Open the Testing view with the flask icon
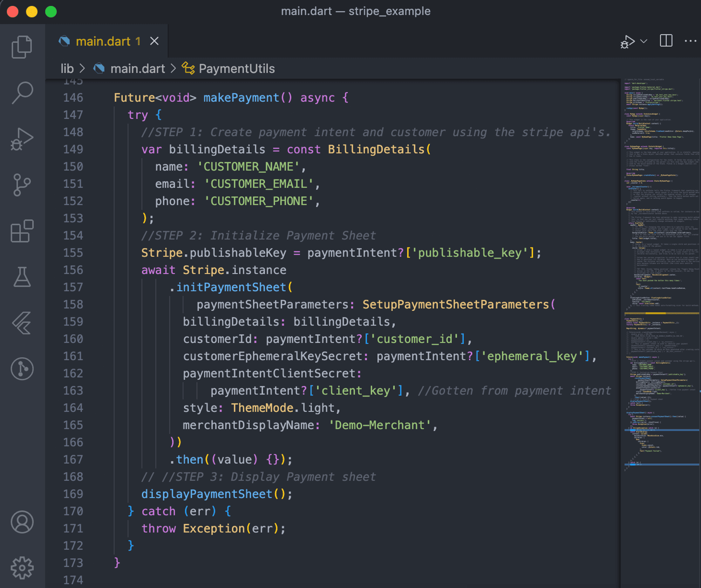 (x=22, y=278)
